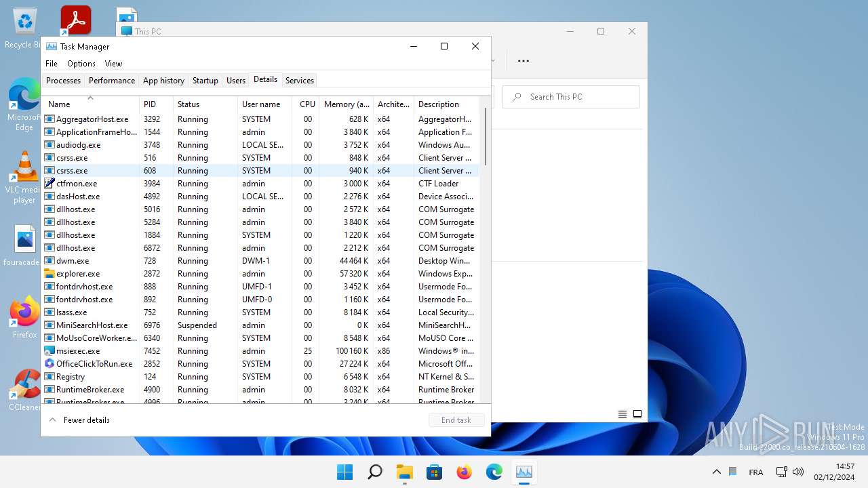Select Task Manager taskbar icon
This screenshot has width=868, height=488.
pyautogui.click(x=524, y=472)
